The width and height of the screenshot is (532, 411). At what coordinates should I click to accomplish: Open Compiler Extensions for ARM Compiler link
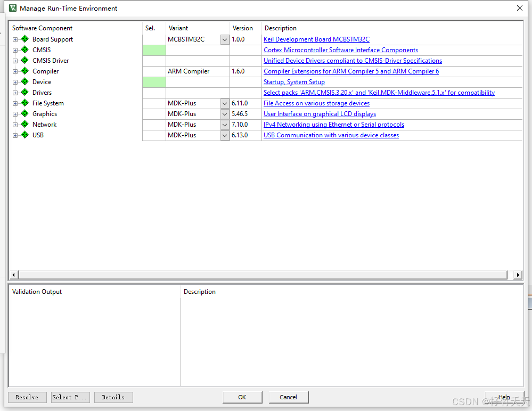pos(351,71)
